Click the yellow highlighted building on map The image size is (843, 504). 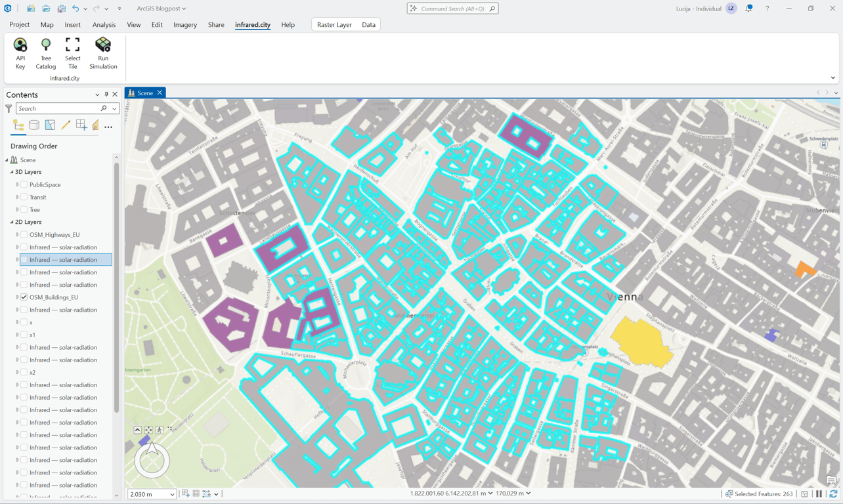pyautogui.click(x=642, y=342)
